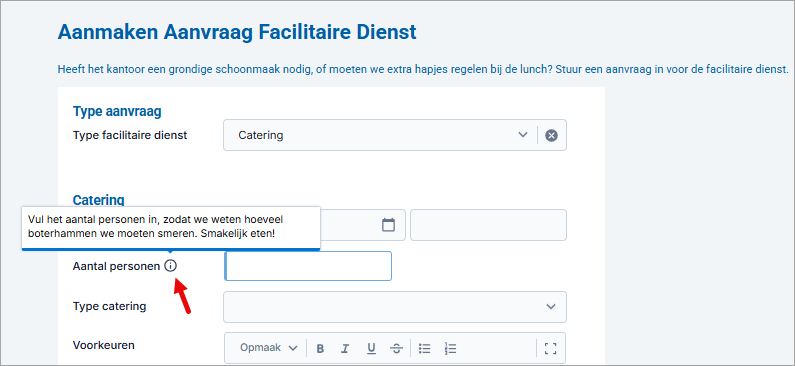Toggle strikethrough in Voorkeuren editor
795x366 pixels.
pos(396,348)
